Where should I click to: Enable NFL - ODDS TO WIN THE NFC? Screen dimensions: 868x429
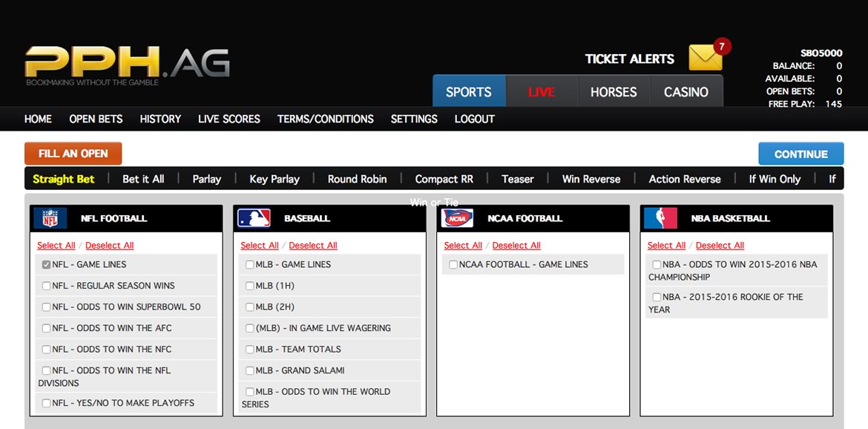point(47,350)
